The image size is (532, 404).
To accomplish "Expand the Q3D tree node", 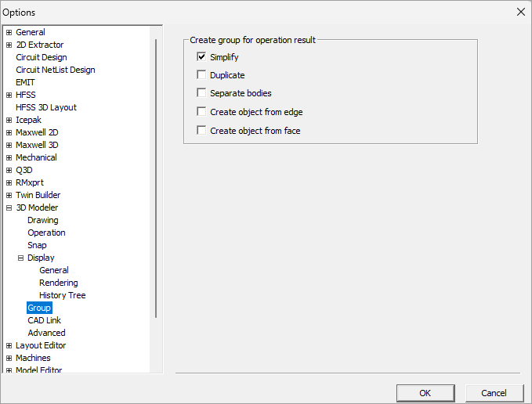I will click(9, 170).
